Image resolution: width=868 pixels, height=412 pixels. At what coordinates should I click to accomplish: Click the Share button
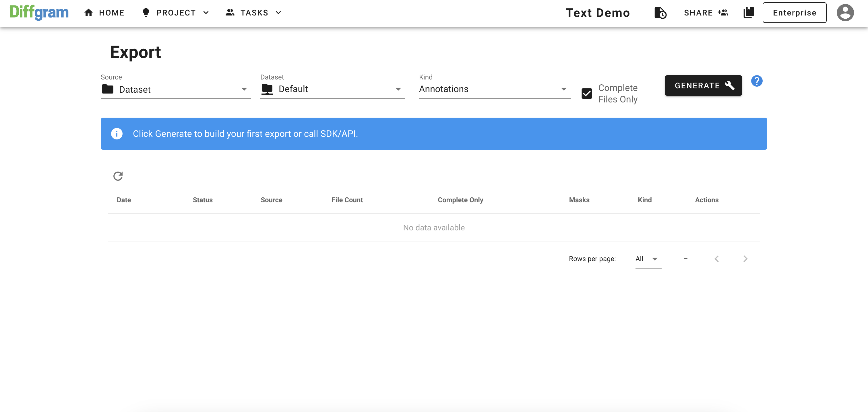click(706, 13)
